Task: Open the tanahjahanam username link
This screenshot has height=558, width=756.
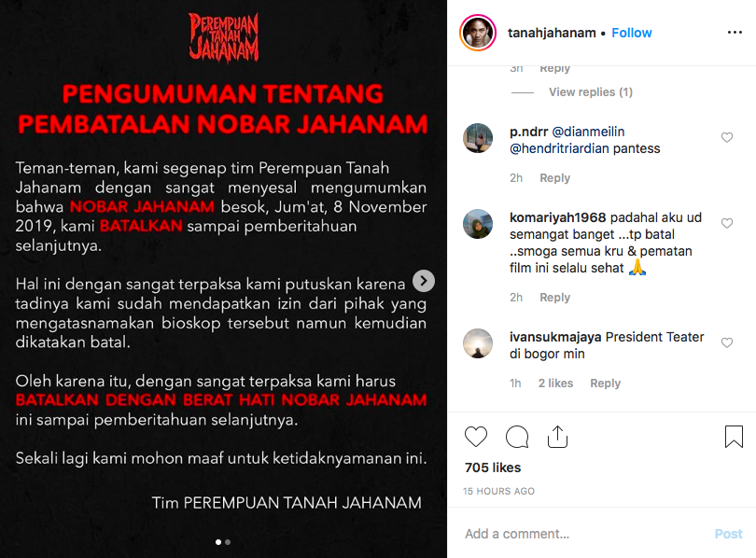Action: 552,33
